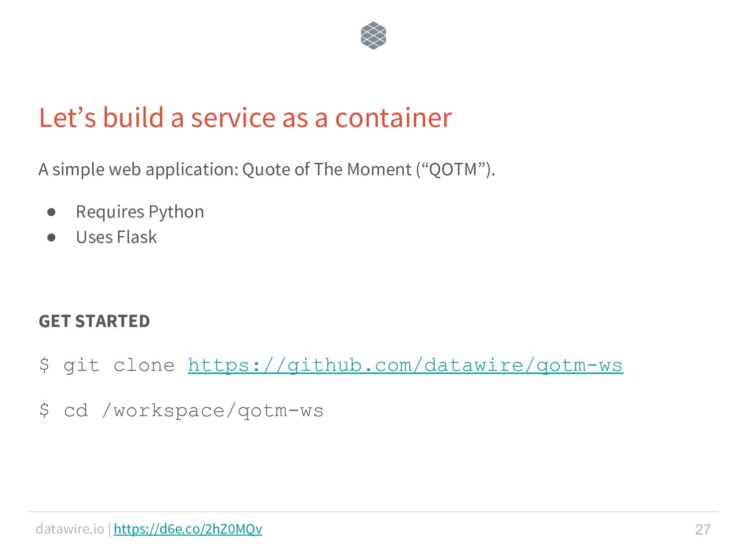This screenshot has height=560, width=747.
Task: Open the github.com/datawire/qotm-ws link
Action: click(405, 365)
